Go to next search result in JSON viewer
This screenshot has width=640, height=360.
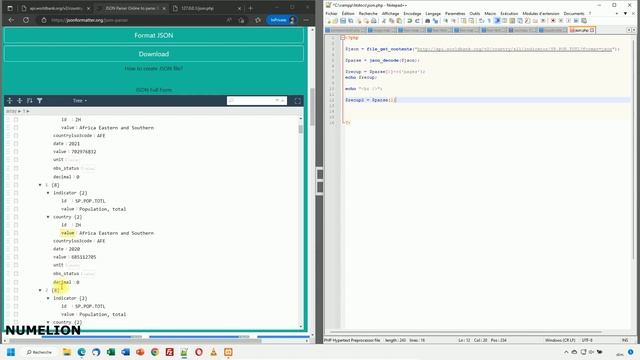click(x=277, y=100)
